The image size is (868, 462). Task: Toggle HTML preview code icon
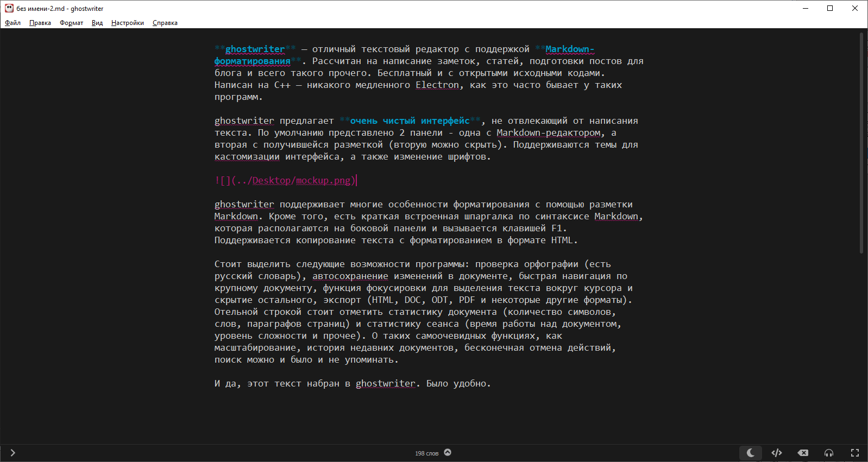click(777, 453)
